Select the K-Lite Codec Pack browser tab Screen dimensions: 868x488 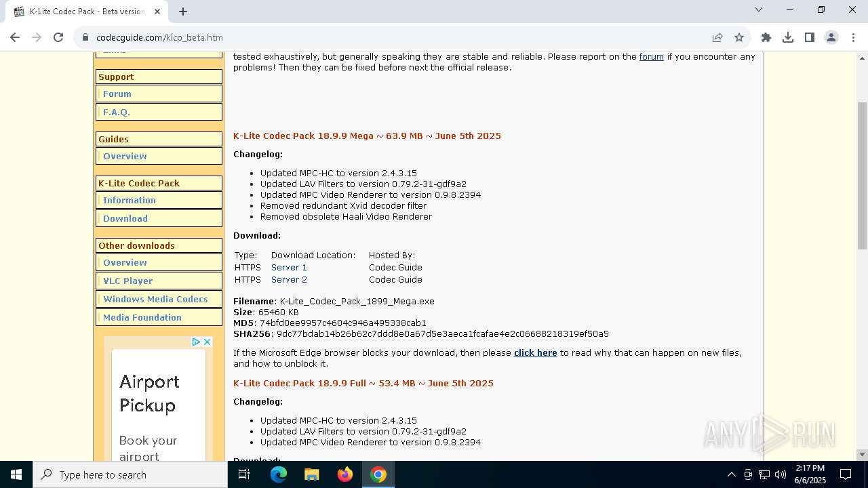pyautogui.click(x=87, y=12)
